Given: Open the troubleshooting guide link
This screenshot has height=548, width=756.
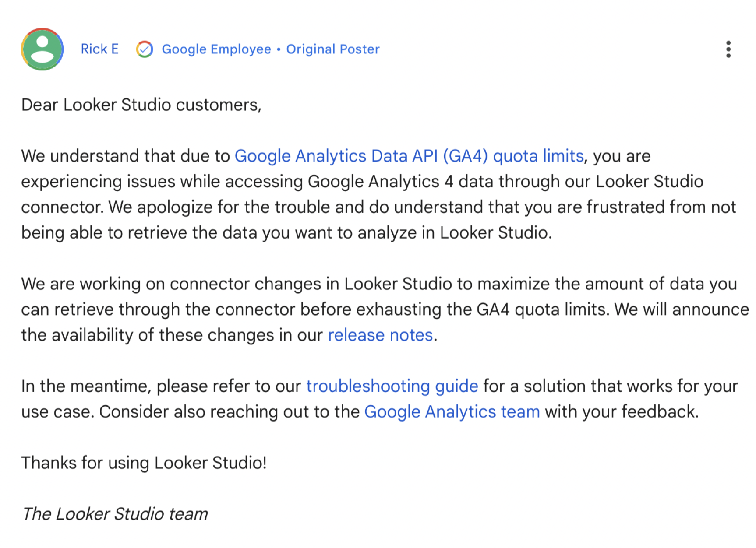Looking at the screenshot, I should click(x=392, y=386).
